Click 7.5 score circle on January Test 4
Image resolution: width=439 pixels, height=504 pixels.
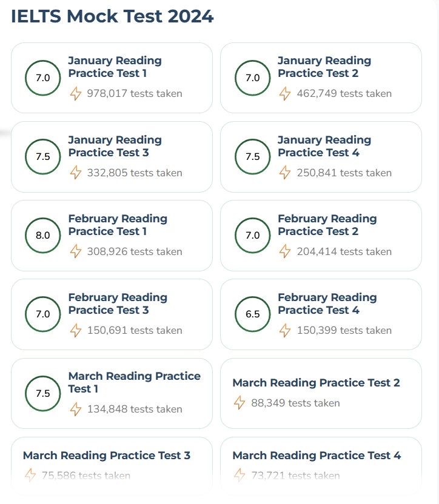point(253,156)
